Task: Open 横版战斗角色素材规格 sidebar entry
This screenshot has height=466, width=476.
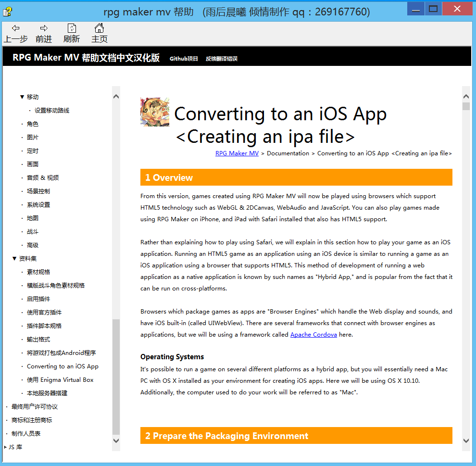Action: coord(56,285)
